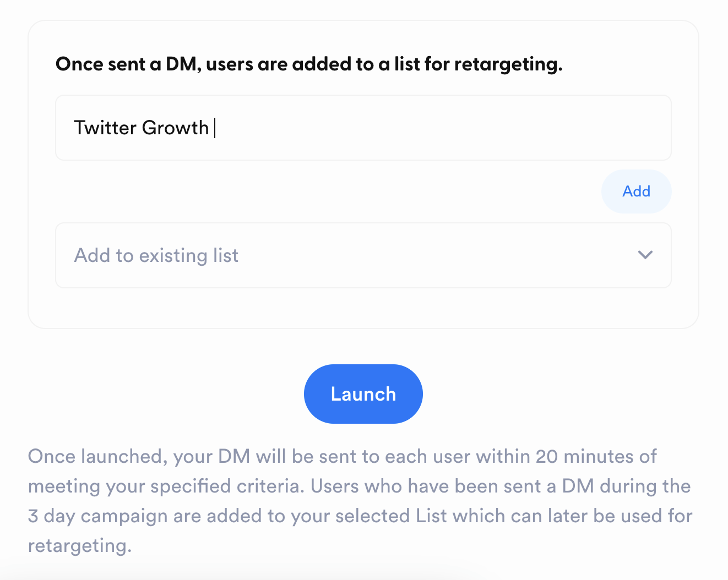Click the downward chevron on the list picker

tap(645, 255)
